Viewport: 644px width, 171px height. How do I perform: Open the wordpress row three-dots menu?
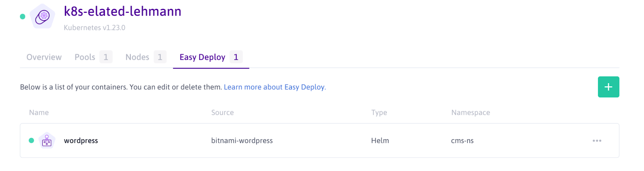(597, 140)
